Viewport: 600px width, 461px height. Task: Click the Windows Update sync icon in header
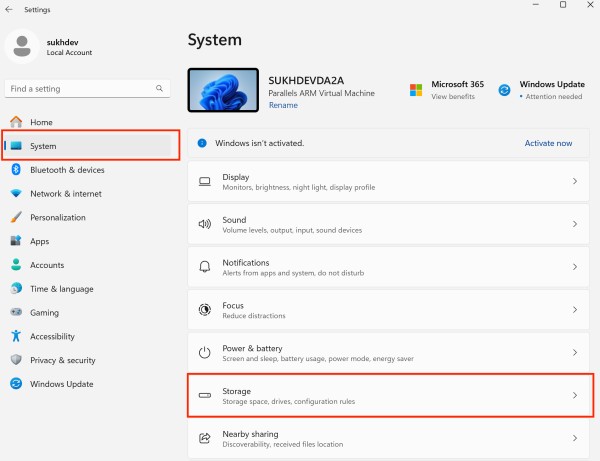pos(505,90)
